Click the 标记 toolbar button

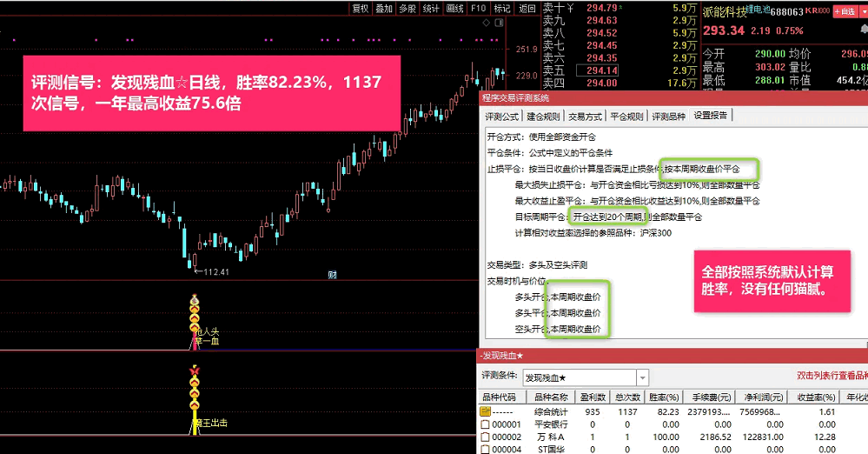point(502,9)
